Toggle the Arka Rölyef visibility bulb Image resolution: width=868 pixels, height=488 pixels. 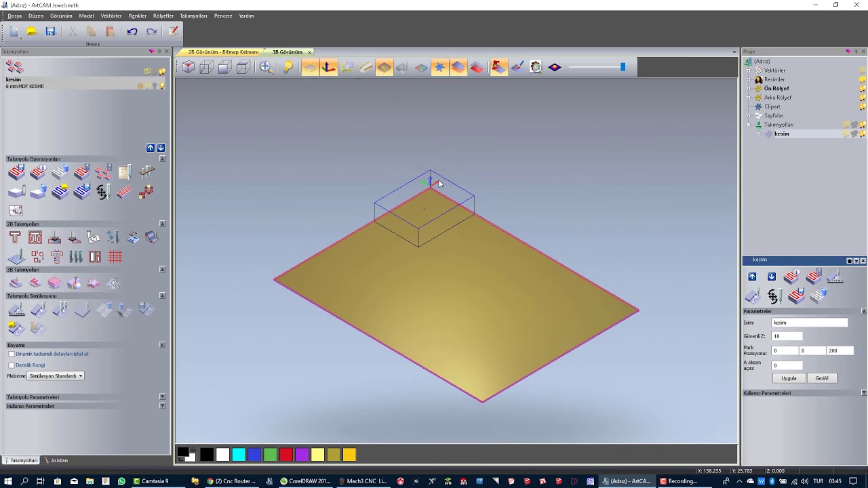click(863, 98)
